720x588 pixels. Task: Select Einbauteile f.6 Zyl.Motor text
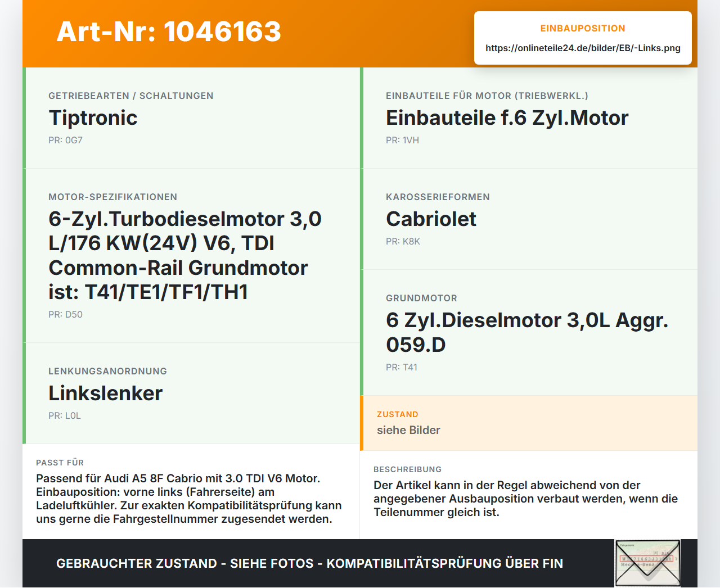click(507, 117)
